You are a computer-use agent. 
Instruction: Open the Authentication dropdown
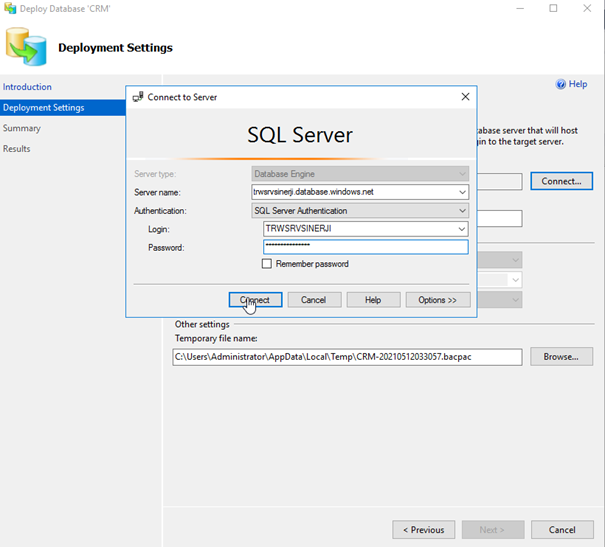click(462, 211)
